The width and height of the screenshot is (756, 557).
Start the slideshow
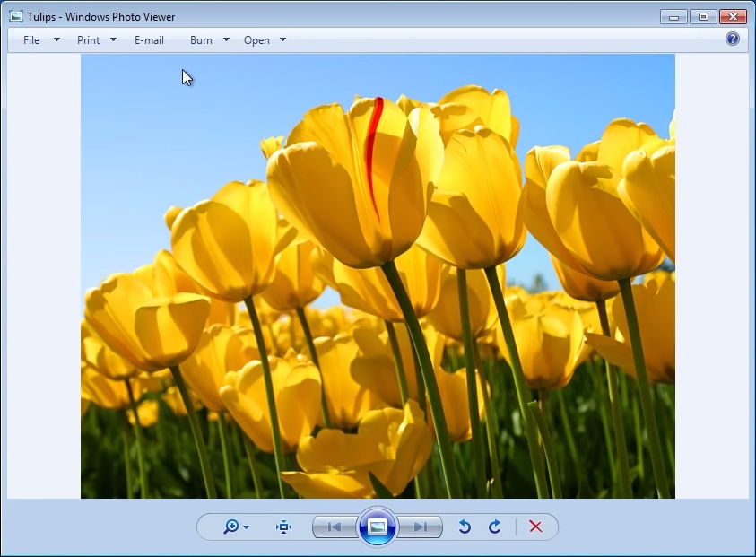click(378, 527)
